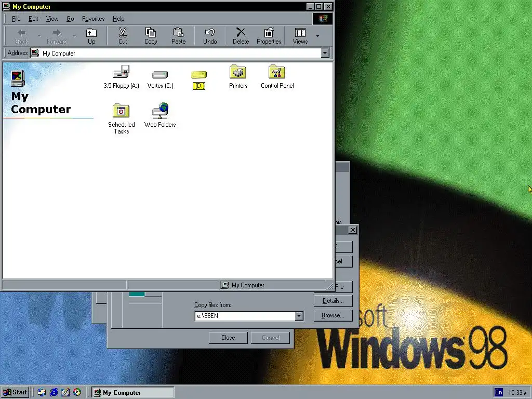This screenshot has height=399, width=532.
Task: Click the Start button
Action: (x=15, y=393)
